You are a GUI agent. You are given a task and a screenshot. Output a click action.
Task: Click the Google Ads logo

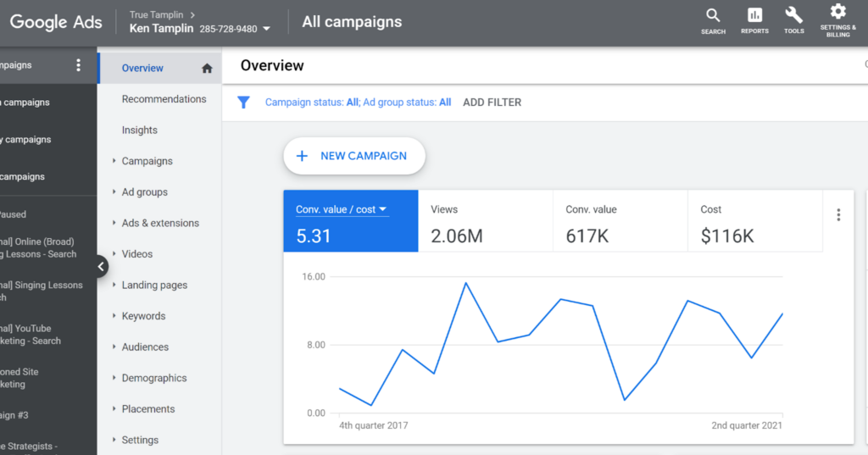(x=56, y=22)
